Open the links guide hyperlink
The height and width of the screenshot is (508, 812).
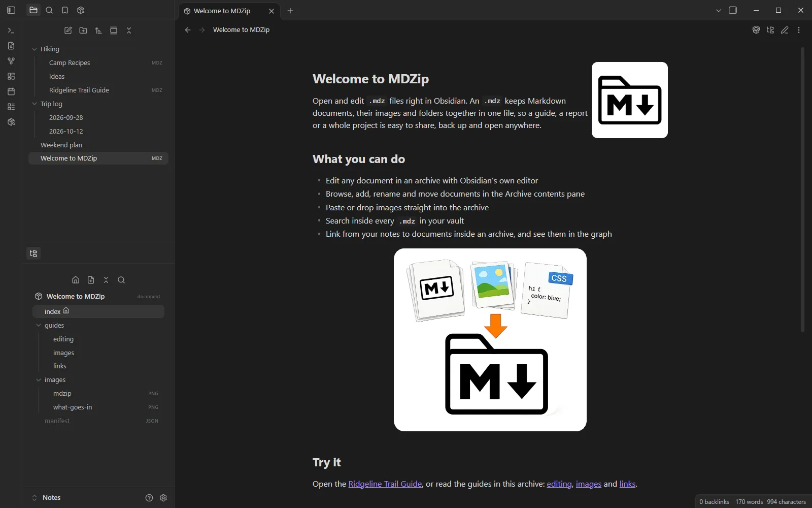coord(627,484)
